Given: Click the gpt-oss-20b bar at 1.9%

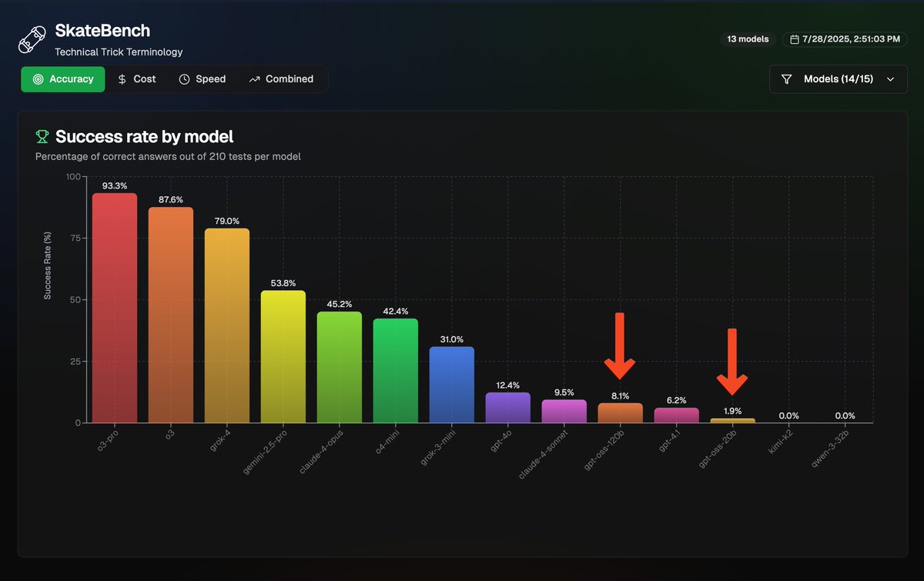Looking at the screenshot, I should pyautogui.click(x=732, y=420).
